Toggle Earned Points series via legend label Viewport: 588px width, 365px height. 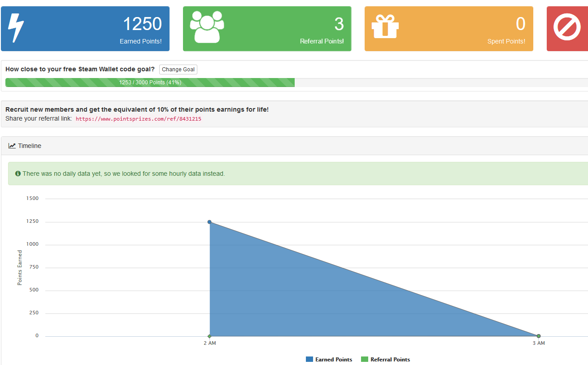click(334, 360)
